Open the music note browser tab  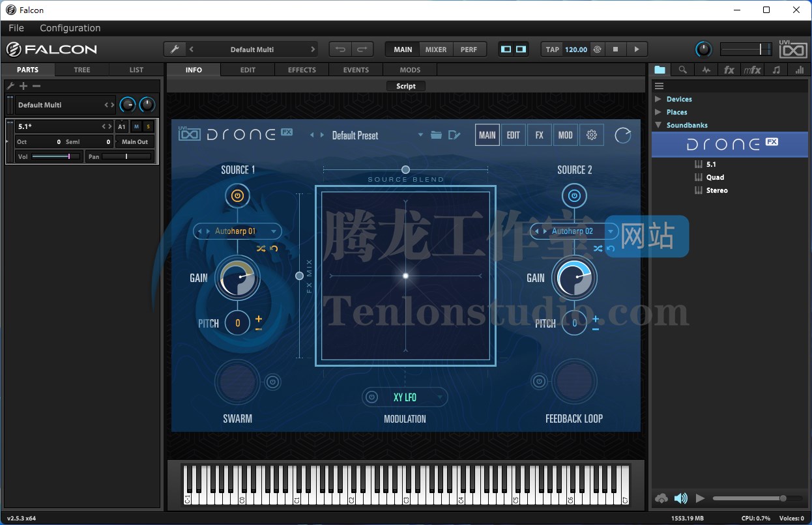776,70
